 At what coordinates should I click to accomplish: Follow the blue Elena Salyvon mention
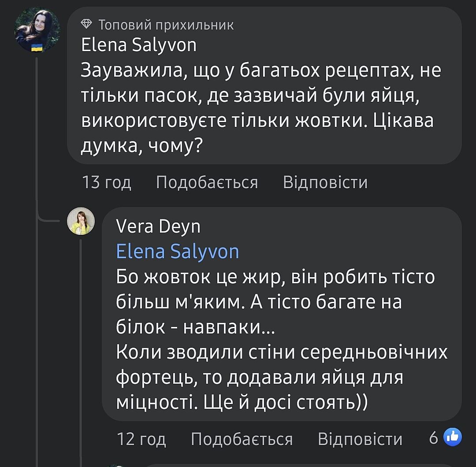(177, 251)
